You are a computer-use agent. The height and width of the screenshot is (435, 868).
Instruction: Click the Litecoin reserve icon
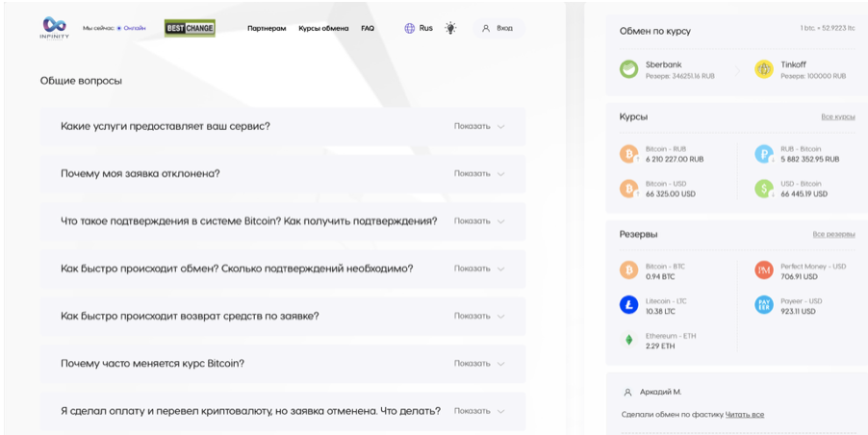[629, 305]
